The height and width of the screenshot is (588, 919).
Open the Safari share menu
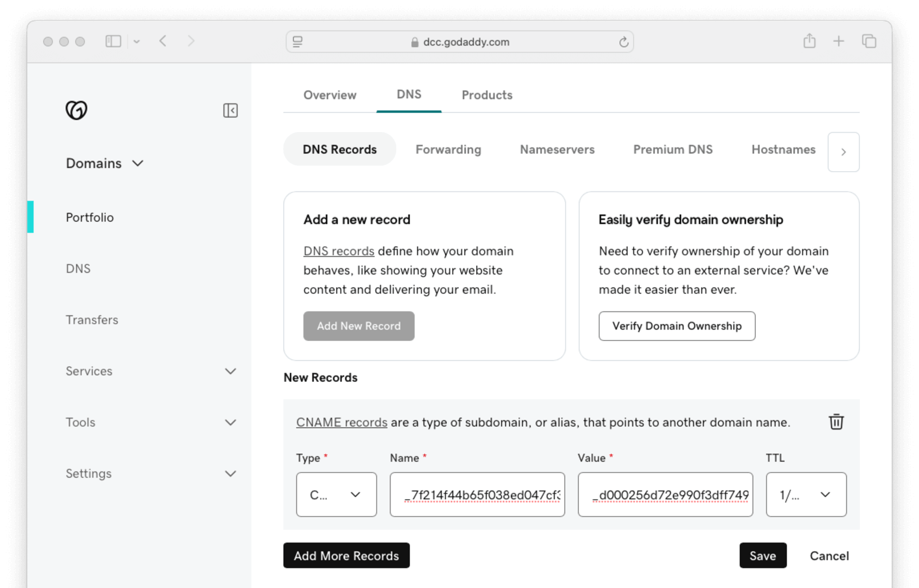809,41
